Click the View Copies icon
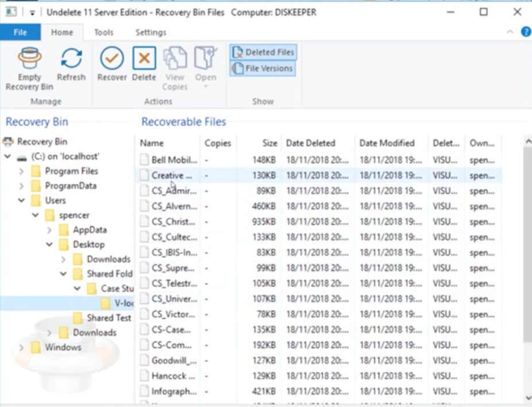Screen dimensions: 532x407 [175, 58]
